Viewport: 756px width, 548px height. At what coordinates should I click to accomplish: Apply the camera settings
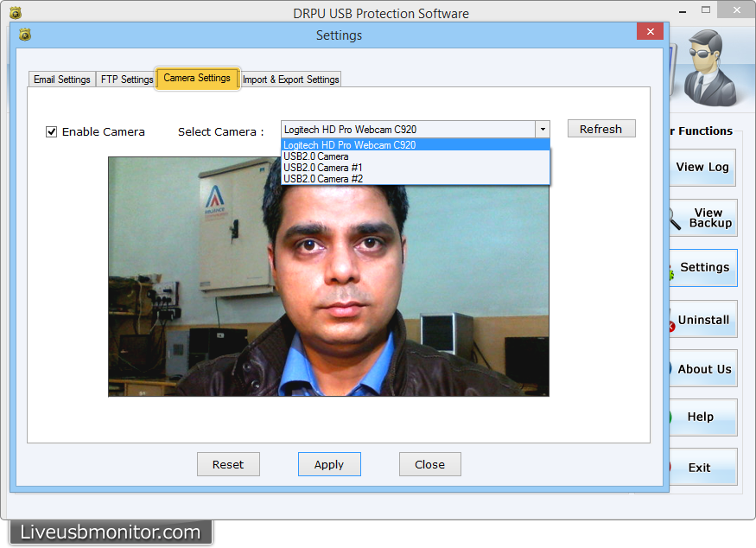click(329, 464)
